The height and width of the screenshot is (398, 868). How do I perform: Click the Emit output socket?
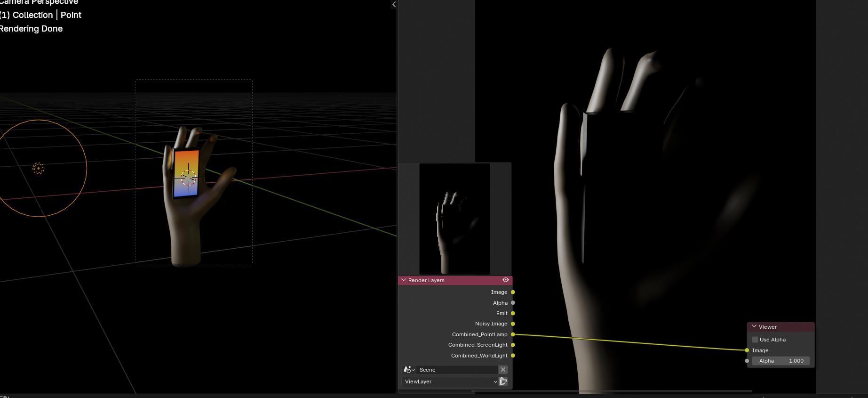point(513,313)
